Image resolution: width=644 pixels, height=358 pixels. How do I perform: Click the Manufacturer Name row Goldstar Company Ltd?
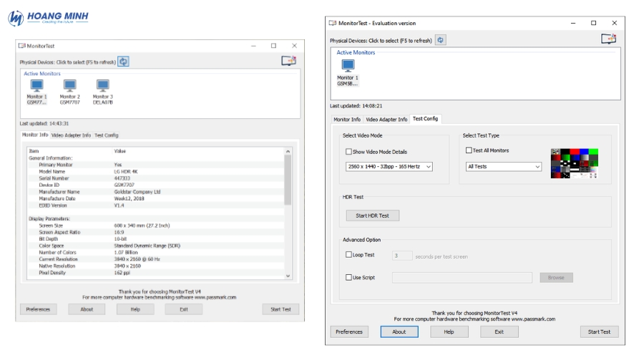point(156,192)
